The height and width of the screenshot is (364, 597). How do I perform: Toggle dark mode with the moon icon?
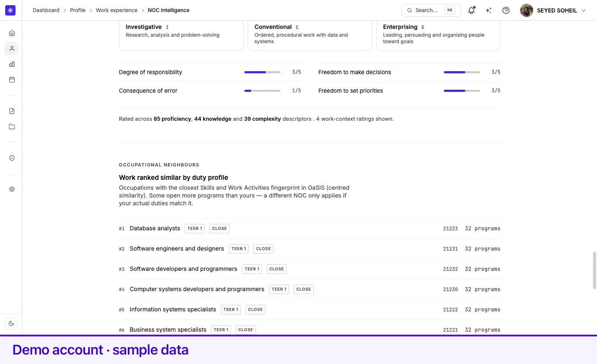click(x=12, y=323)
